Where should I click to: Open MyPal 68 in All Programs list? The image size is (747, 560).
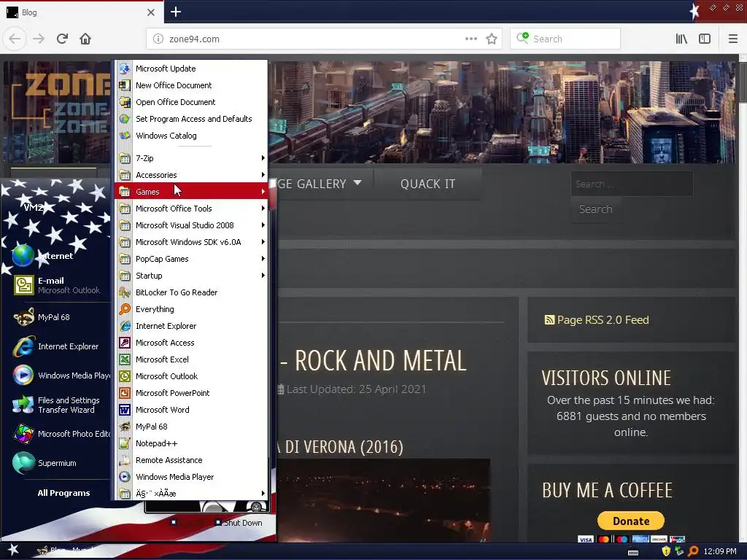pos(190,427)
